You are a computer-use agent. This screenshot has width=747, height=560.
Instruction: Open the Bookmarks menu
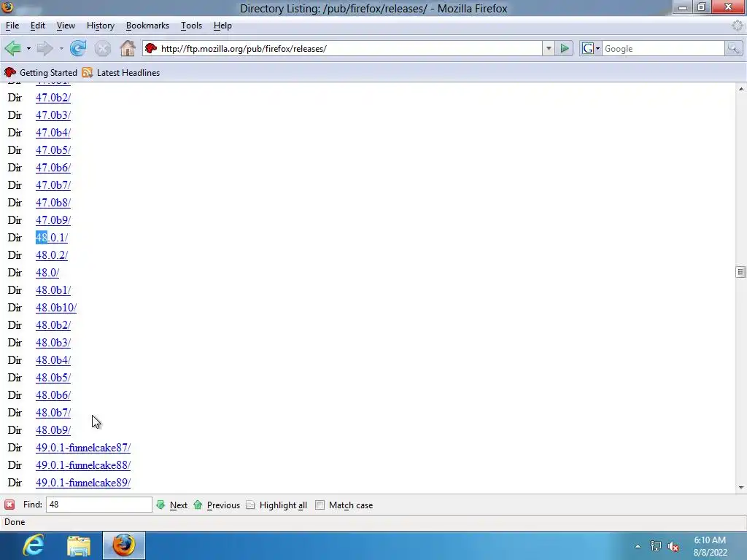147,26
